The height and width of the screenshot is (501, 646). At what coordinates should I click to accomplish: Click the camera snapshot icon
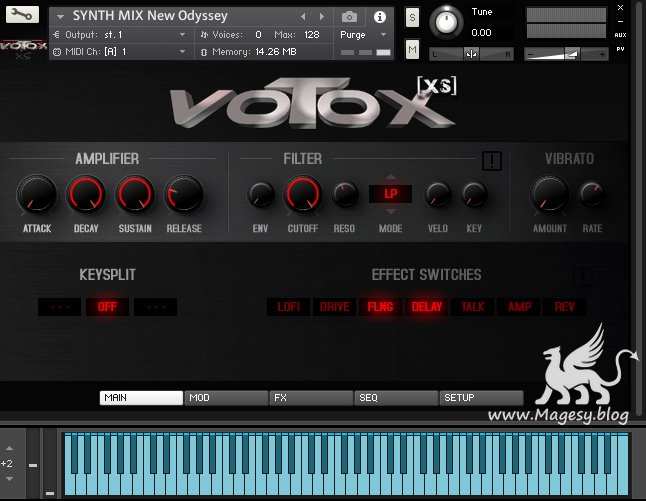coord(349,17)
